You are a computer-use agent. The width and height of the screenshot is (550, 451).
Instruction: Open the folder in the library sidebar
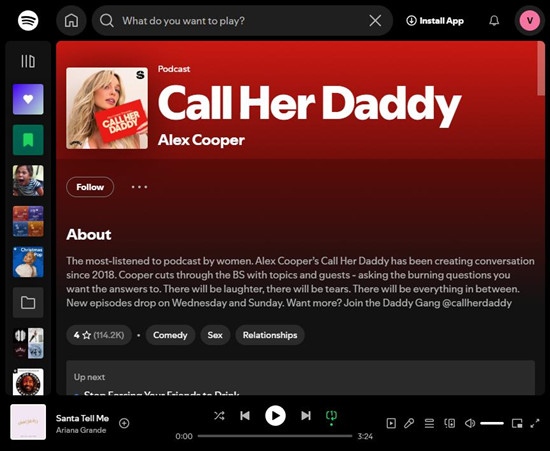point(28,303)
